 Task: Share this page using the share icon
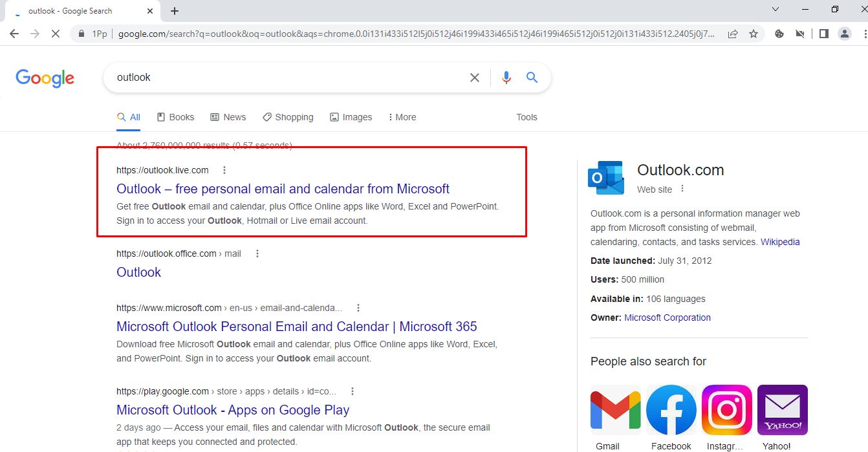point(733,34)
